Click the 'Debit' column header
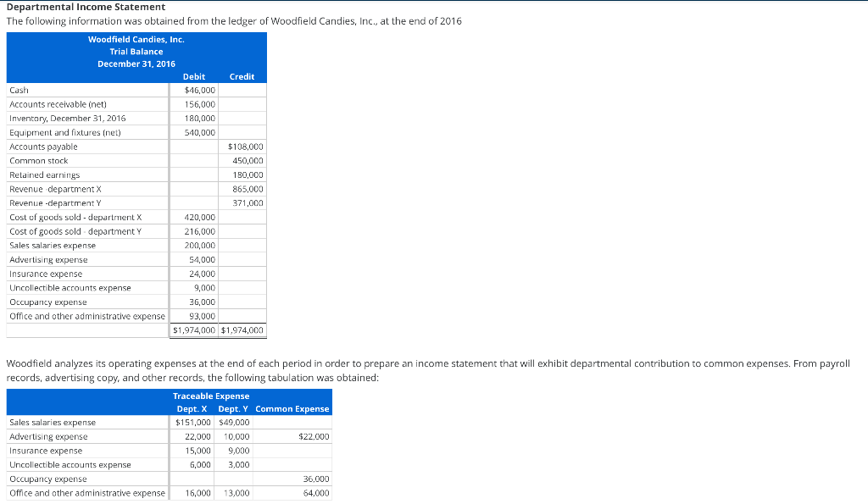The height and width of the screenshot is (504, 868). click(194, 77)
